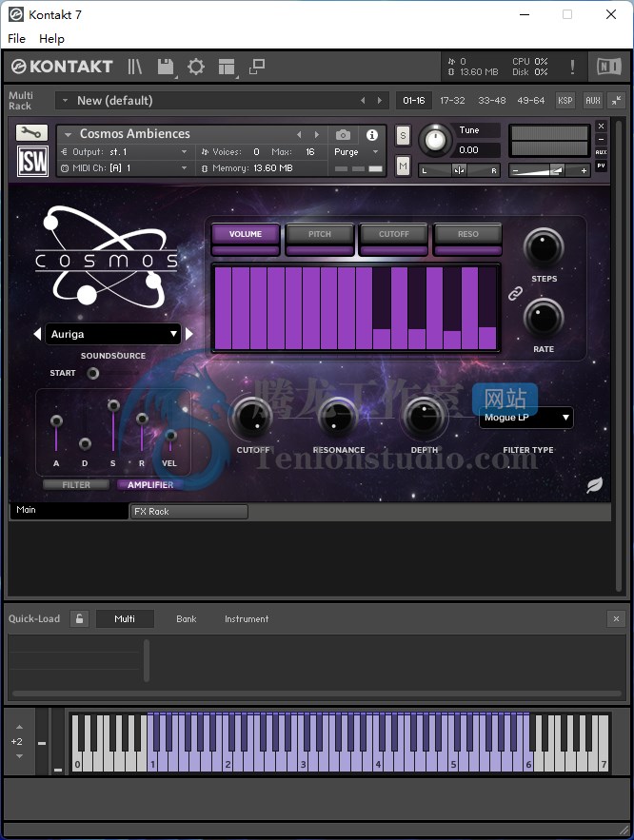Open the Help menu
634x840 pixels.
(x=51, y=39)
